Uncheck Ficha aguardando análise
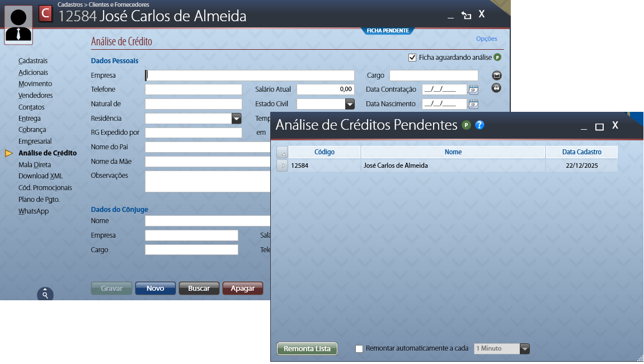This screenshot has height=364, width=644. pos(413,58)
